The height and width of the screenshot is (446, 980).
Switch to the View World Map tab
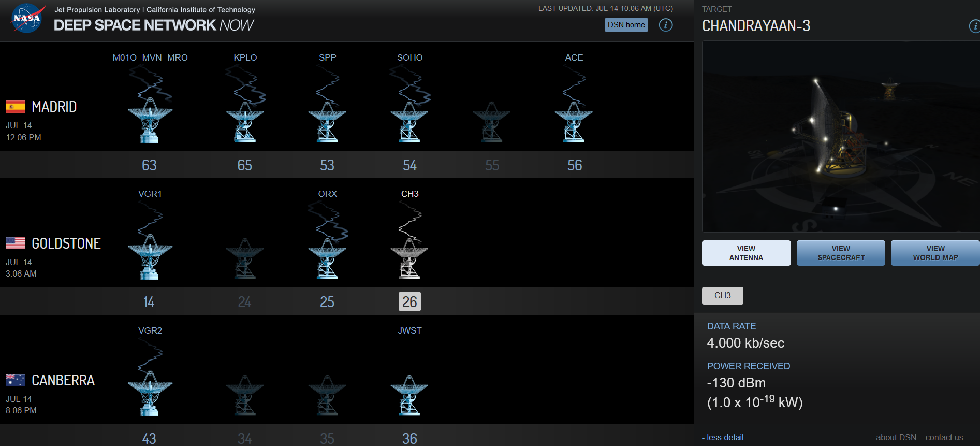935,253
